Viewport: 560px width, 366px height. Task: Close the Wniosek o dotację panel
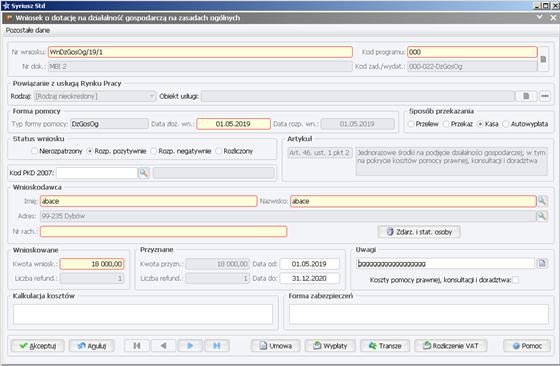click(x=553, y=17)
